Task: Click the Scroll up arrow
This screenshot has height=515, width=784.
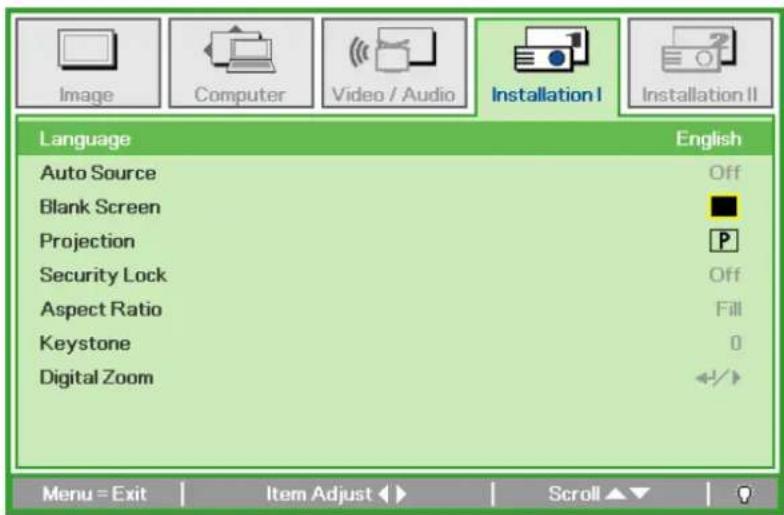Action: [x=616, y=494]
